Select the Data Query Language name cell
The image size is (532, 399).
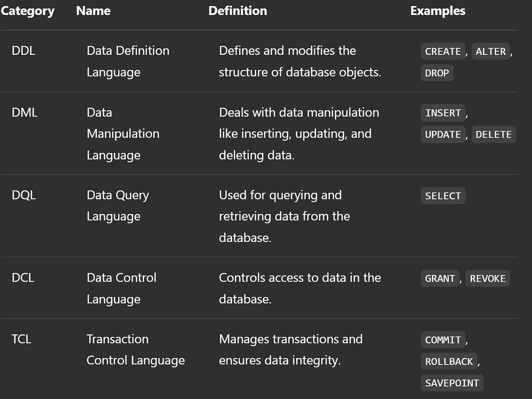[118, 205]
